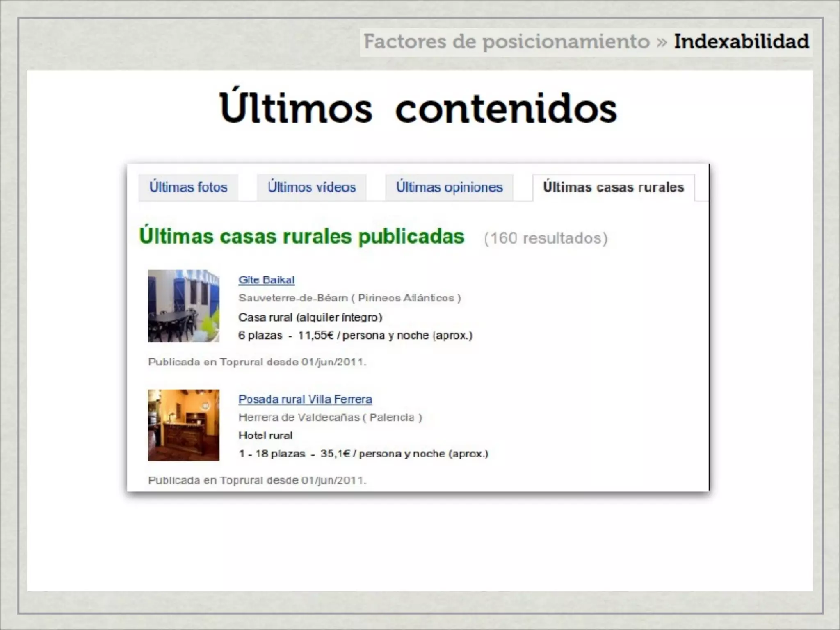Image resolution: width=840 pixels, height=630 pixels.
Task: Click the Indexabilidad breadcrumb text
Action: (x=741, y=42)
